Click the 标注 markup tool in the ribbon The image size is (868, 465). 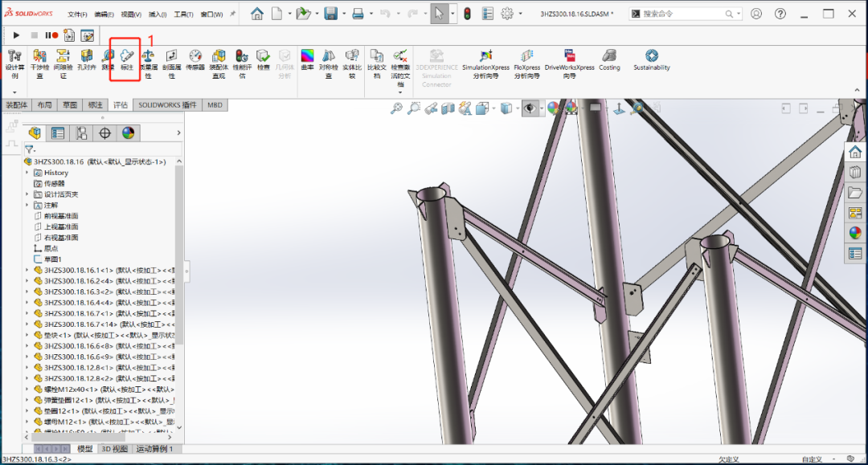(x=127, y=59)
